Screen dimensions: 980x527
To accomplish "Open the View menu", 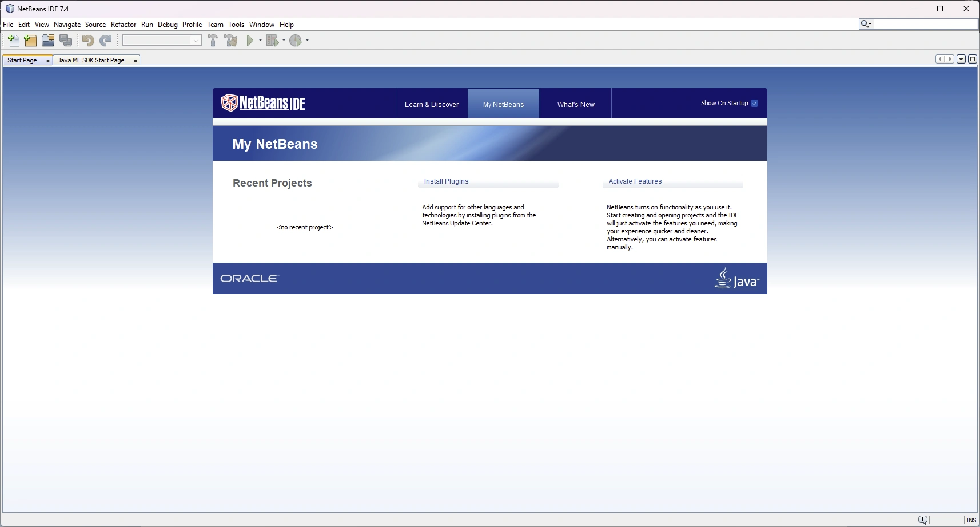I will tap(42, 25).
